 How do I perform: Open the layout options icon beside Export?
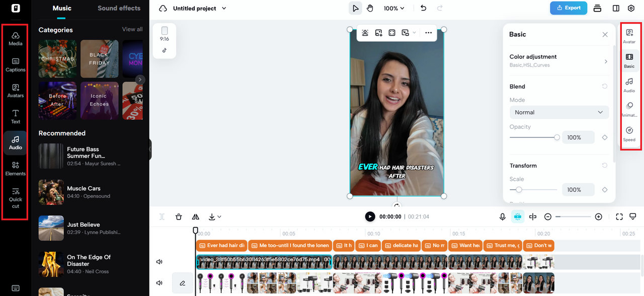(597, 8)
